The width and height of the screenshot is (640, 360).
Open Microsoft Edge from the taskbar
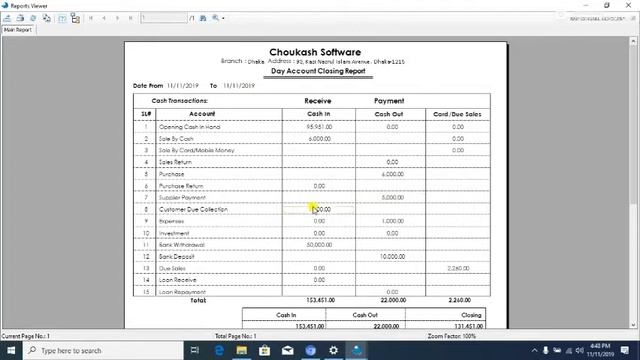click(219, 350)
